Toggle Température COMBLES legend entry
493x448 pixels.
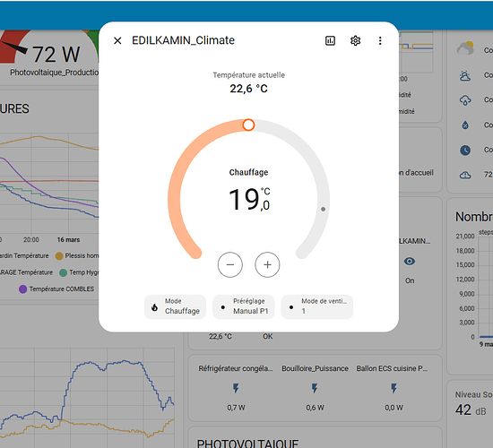[x=56, y=289]
